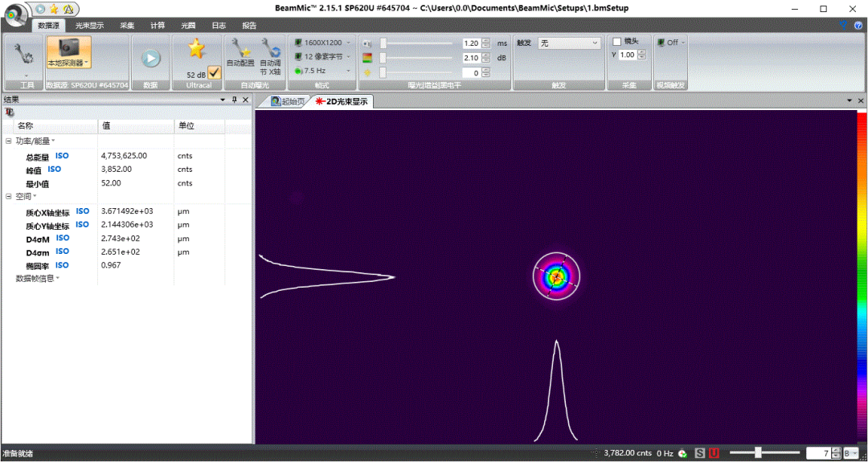Open the B dropdown in status bar
The width and height of the screenshot is (868, 462).
851,453
